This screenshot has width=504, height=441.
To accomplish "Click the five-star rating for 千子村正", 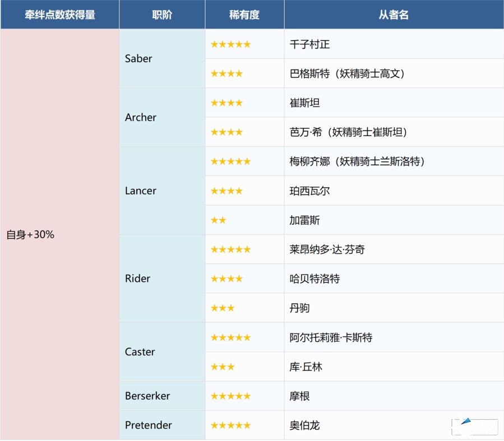I will tap(230, 44).
